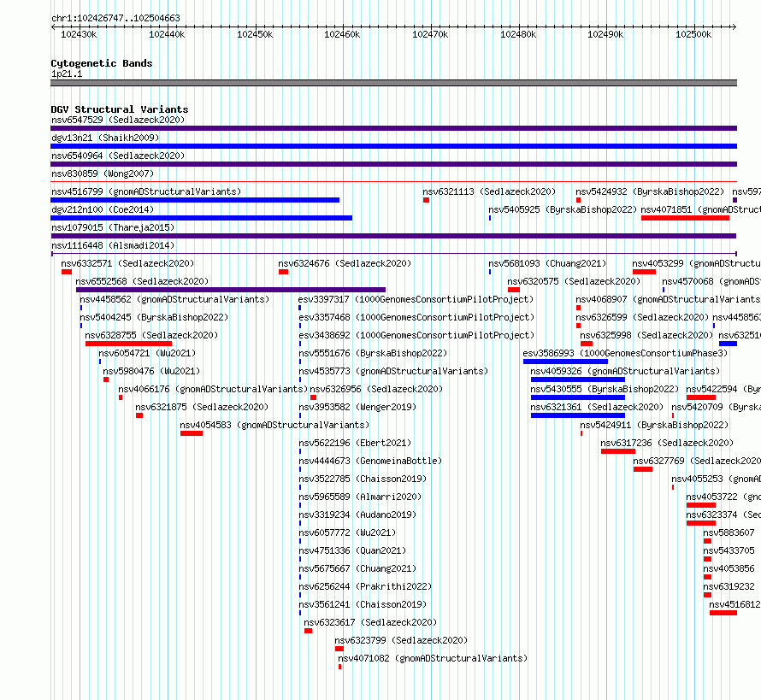The height and width of the screenshot is (700, 761).
Task: Click nsv6321875 (Sedlazeck2020) label
Action: pyautogui.click(x=202, y=407)
